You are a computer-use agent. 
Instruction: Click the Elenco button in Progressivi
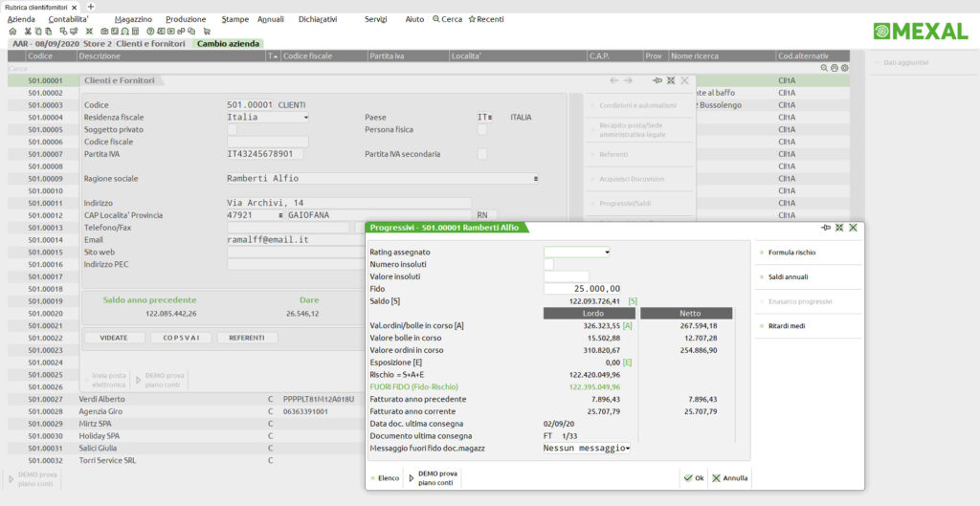[385, 478]
